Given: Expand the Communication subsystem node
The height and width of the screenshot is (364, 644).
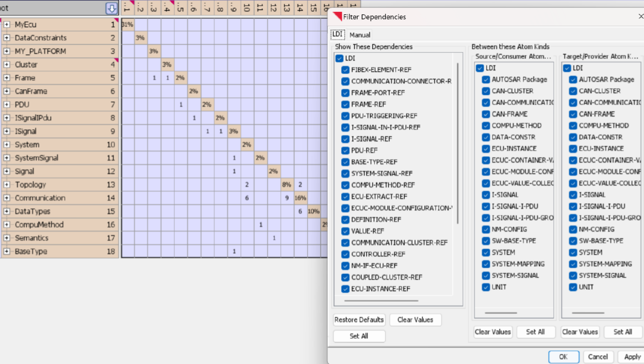Looking at the screenshot, I should pos(7,198).
